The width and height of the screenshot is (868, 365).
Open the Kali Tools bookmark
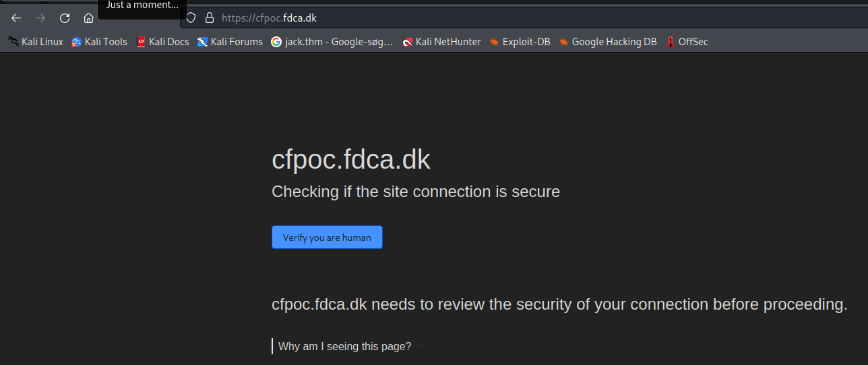click(x=99, y=42)
